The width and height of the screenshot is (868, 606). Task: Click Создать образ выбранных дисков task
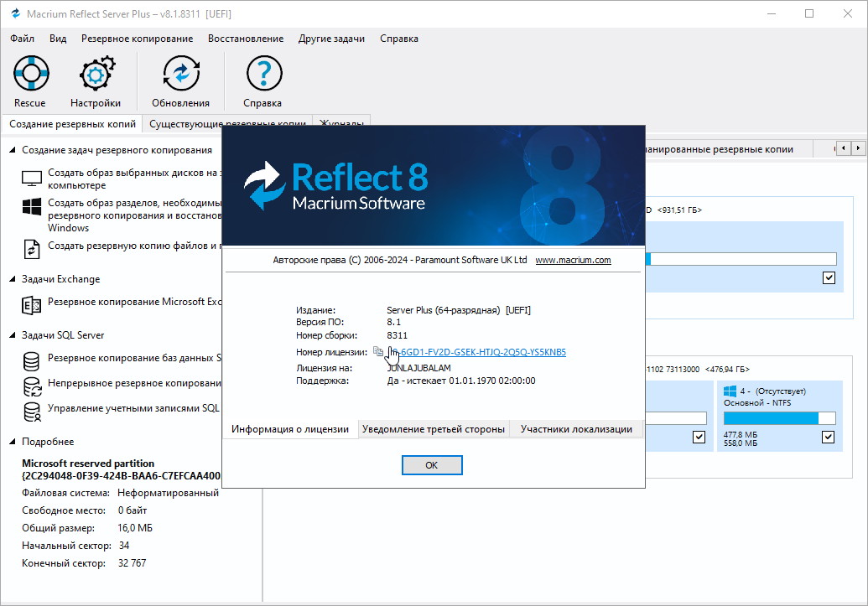click(134, 179)
